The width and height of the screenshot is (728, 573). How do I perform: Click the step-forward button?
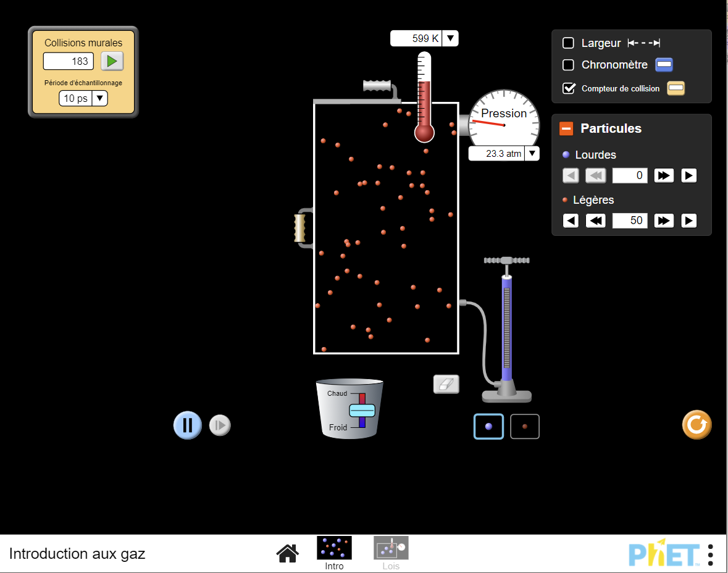point(220,425)
